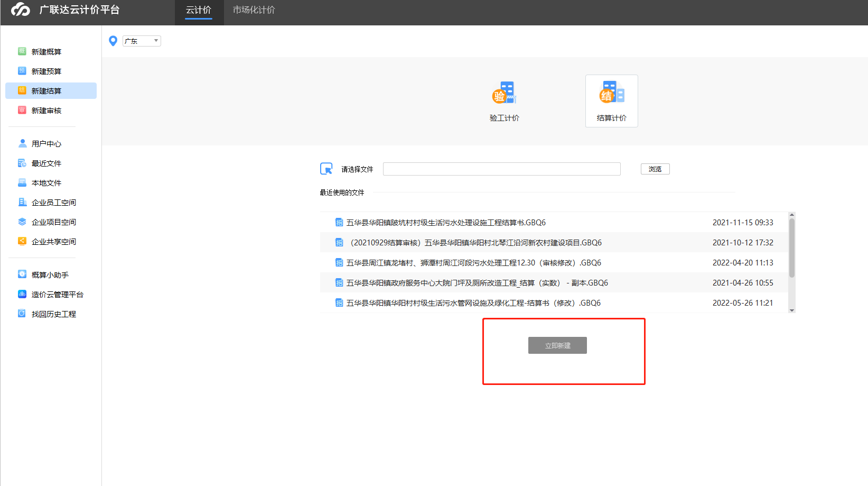Click the 浏览 browse button
The height and width of the screenshot is (486, 868).
[x=655, y=169]
